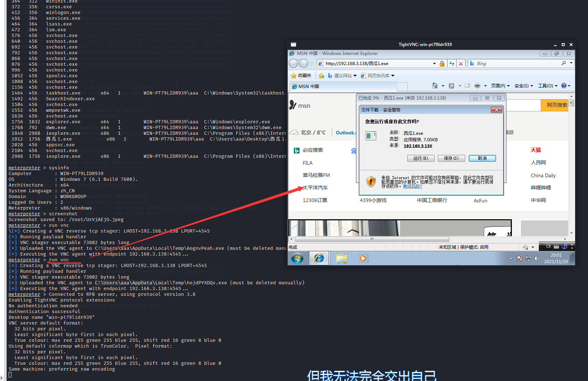Open the RSS feeds icon on toolbar
This screenshot has width=588, height=381.
point(452,86)
